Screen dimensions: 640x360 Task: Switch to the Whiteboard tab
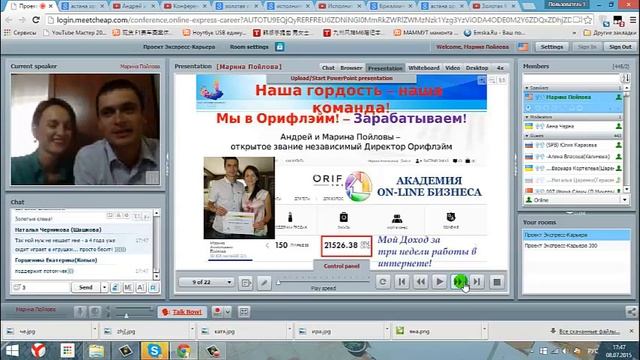coord(424,68)
